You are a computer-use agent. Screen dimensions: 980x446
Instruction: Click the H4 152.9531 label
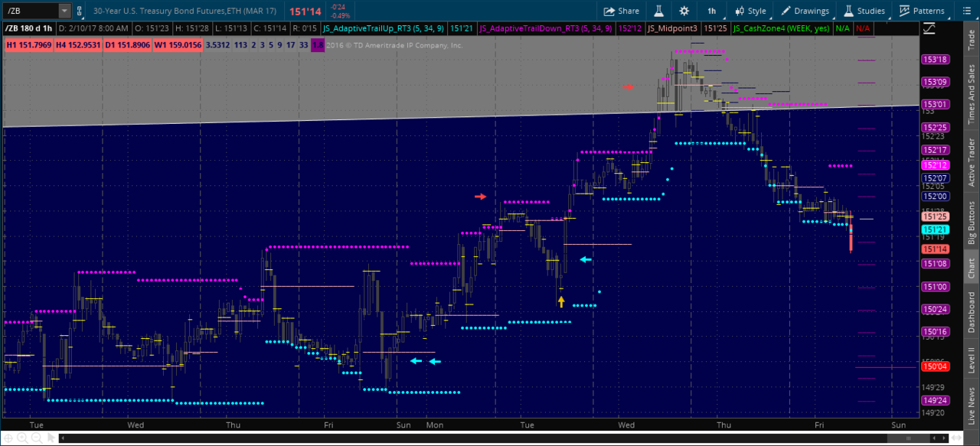coord(80,45)
